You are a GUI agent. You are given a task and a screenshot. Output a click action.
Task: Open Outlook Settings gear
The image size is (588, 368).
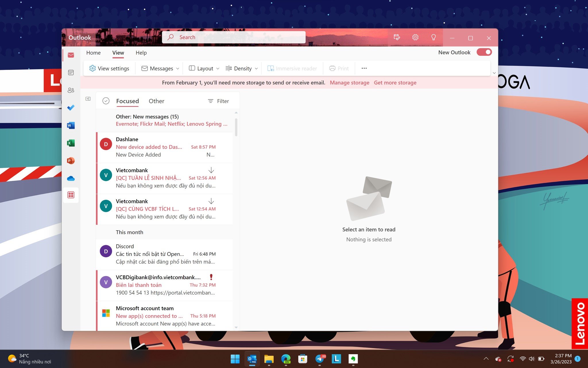click(415, 37)
